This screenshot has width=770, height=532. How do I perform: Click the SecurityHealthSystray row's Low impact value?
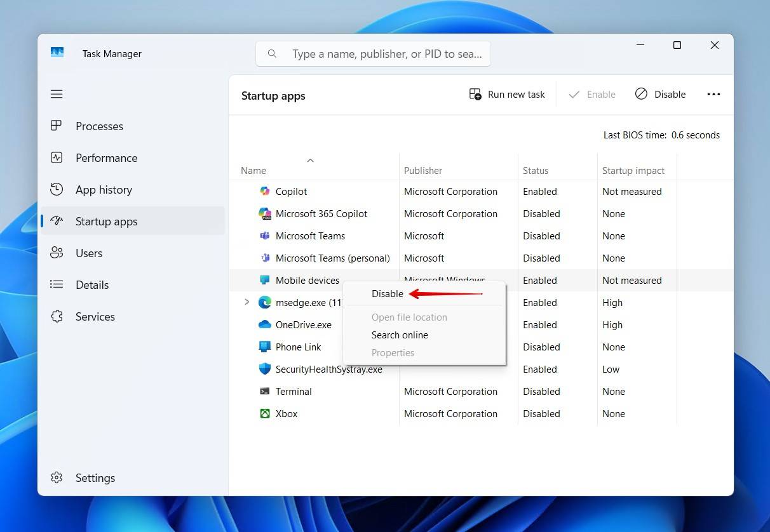click(611, 369)
